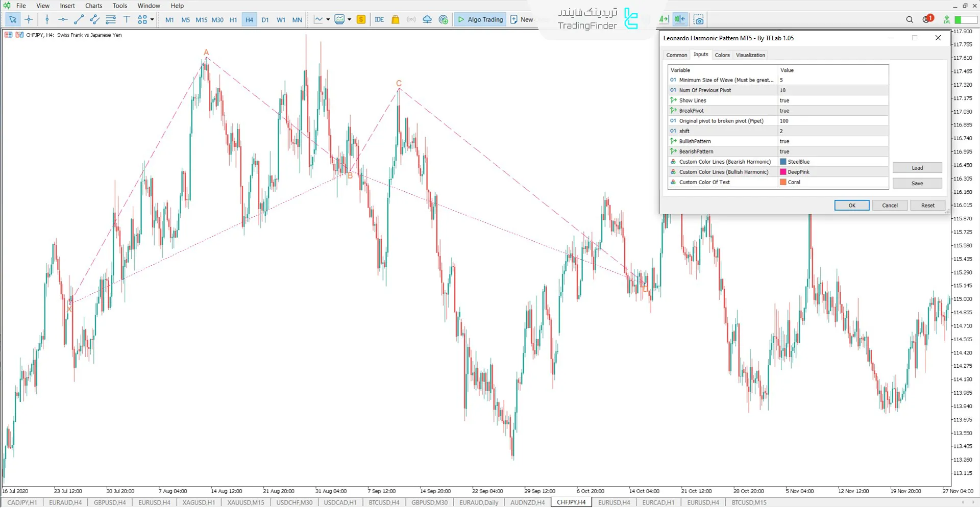The image size is (980, 508).
Task: Open the MetaEditor via the IDE icon
Action: coord(379,19)
